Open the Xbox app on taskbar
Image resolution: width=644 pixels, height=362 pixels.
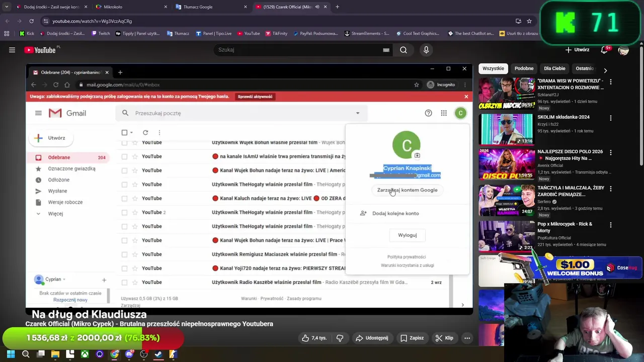[x=85, y=354]
